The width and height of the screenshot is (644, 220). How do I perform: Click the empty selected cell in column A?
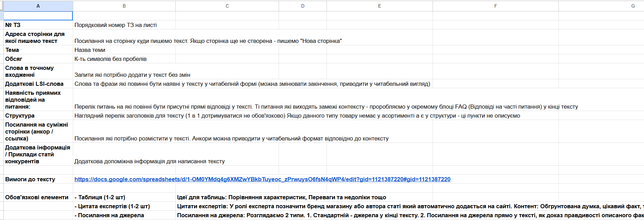point(38,16)
